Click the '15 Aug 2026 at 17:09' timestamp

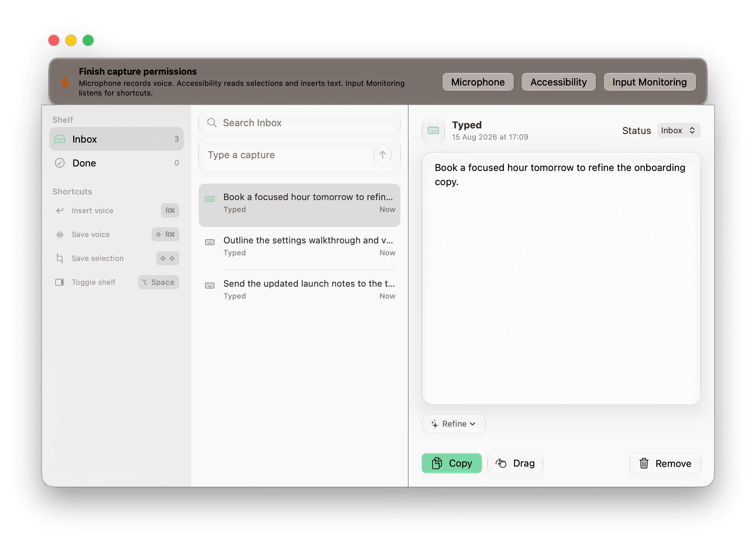[490, 137]
